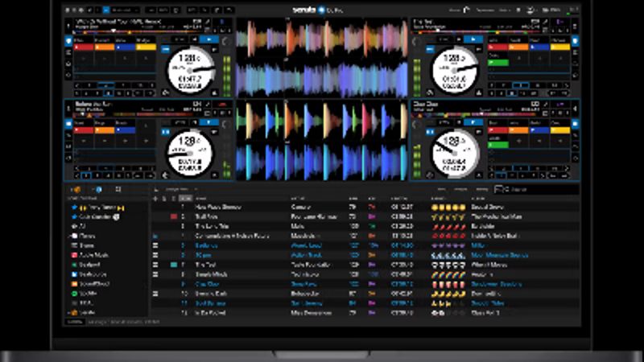Trigger orange cue pad on bottom-left deck
This screenshot has height=362, width=644.
105,130
